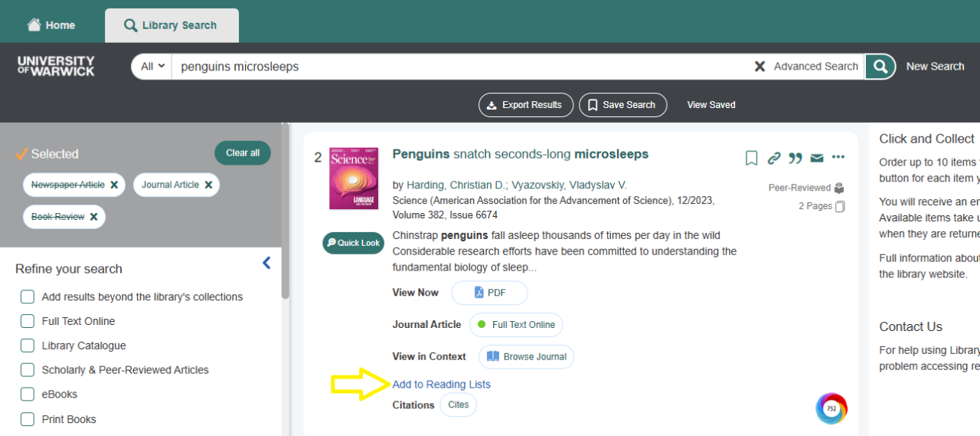This screenshot has width=980, height=436.
Task: Click the Science journal cover thumbnail
Action: pyautogui.click(x=354, y=179)
